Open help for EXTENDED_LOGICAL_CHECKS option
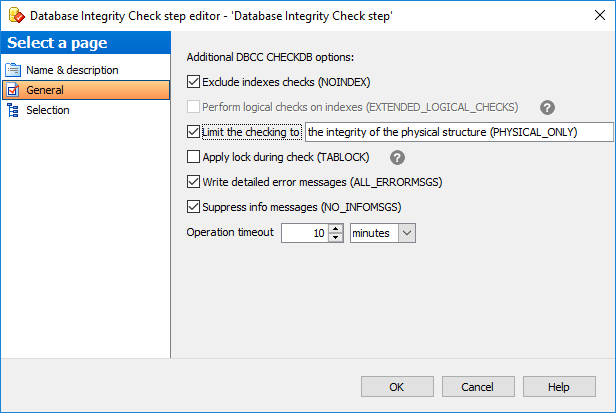Screen dimensions: 616x413 point(547,107)
